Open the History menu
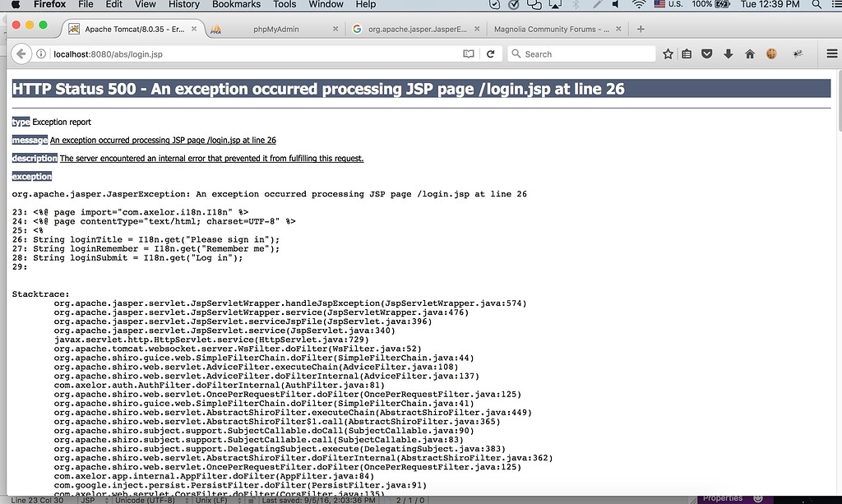Viewport: 842px width, 504px height. [183, 4]
